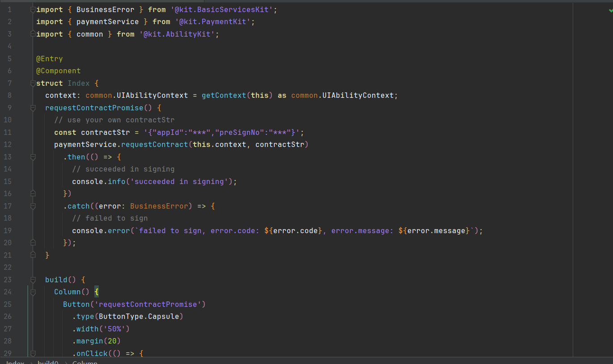Click requestContractPromise method name on line 9

tap(94, 108)
